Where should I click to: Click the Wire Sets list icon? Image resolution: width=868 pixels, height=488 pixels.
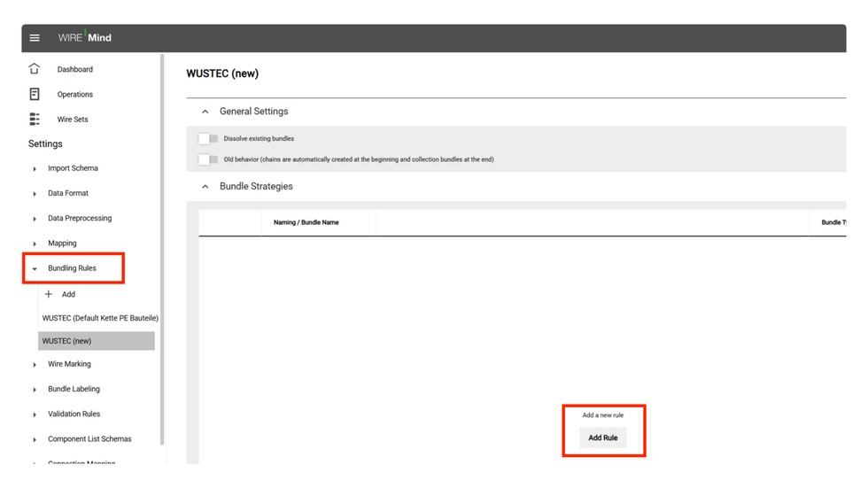(35, 119)
